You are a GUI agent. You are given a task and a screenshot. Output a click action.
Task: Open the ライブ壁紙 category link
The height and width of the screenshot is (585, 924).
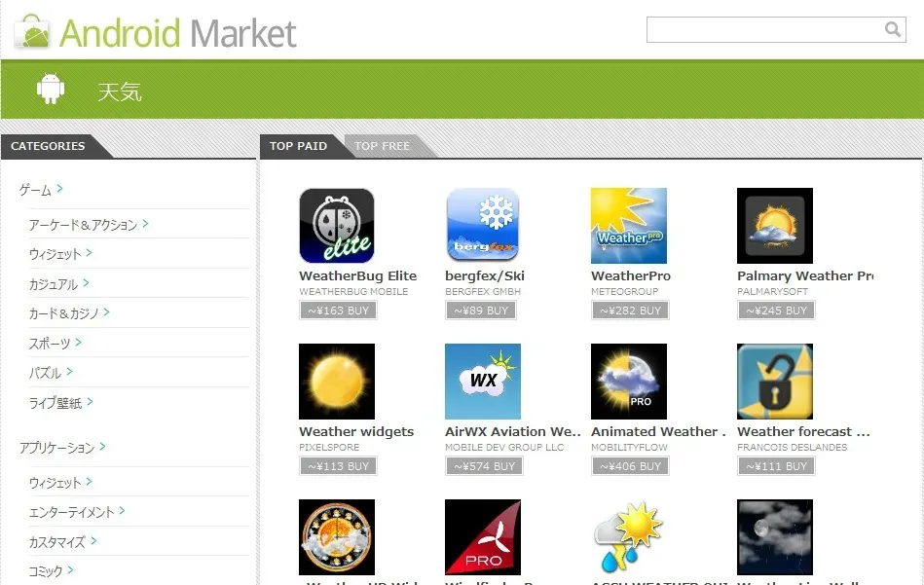(x=55, y=403)
